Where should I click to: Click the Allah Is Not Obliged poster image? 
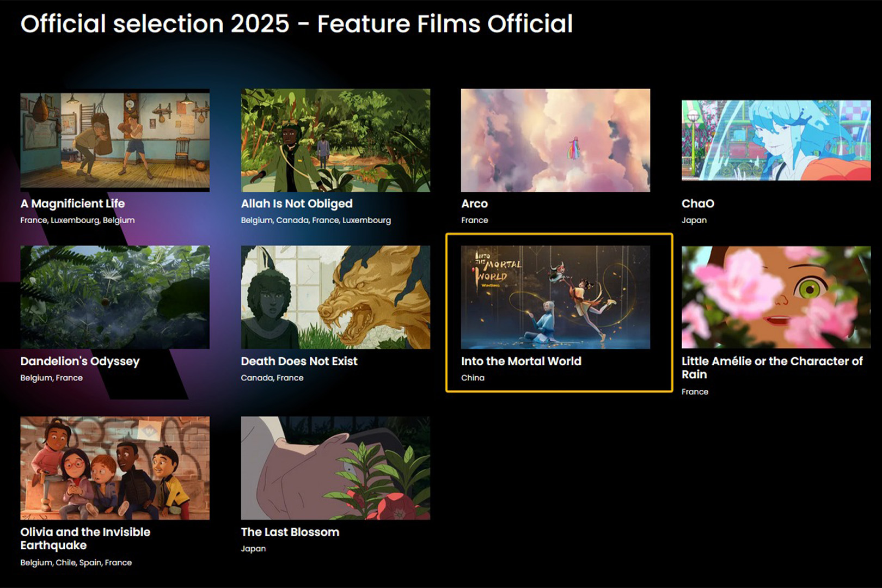tap(335, 140)
